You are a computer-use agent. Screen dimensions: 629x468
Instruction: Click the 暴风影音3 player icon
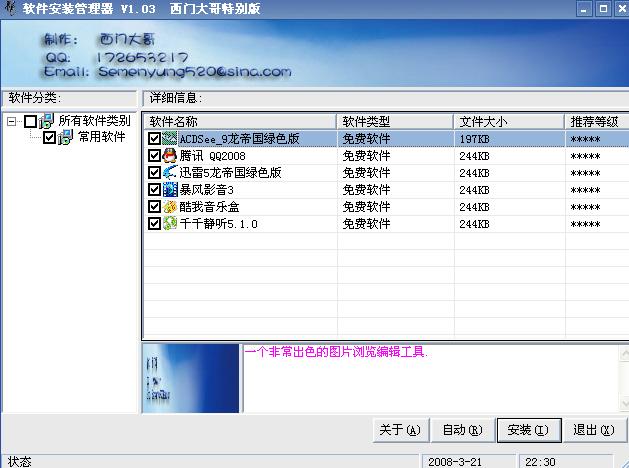[x=170, y=189]
